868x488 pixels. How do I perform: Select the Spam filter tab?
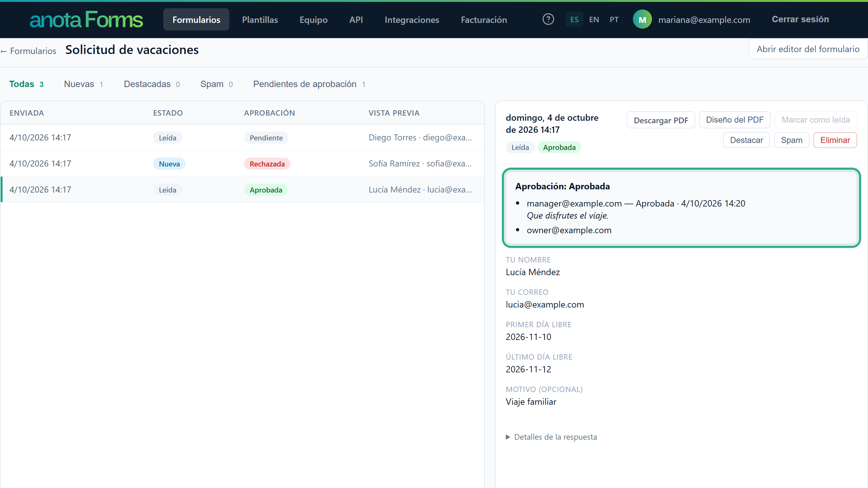(x=216, y=84)
